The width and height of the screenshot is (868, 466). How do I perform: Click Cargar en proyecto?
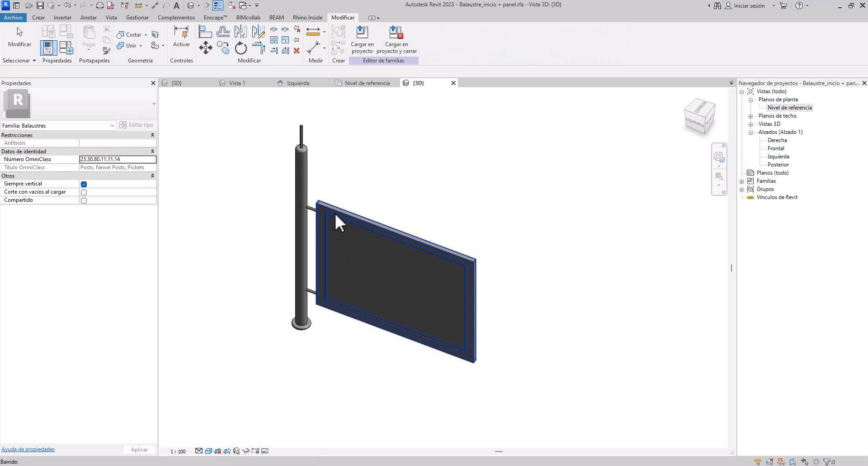click(362, 40)
